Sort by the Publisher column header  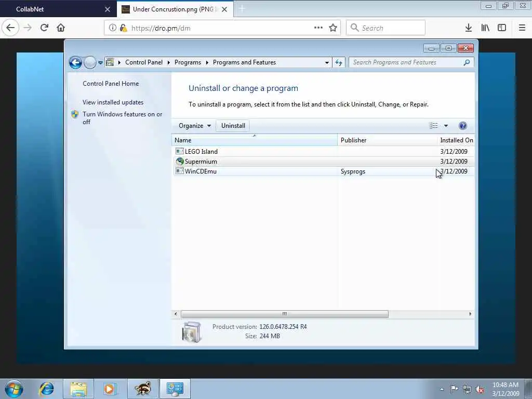click(387, 140)
